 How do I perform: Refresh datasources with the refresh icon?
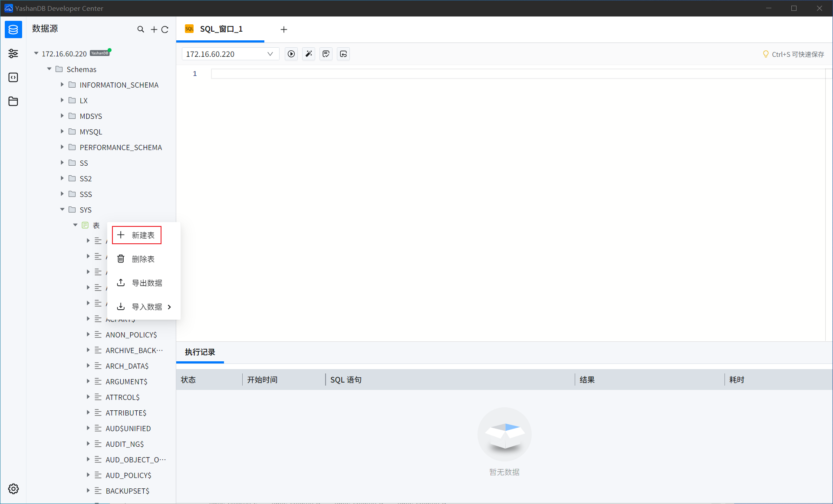click(x=165, y=29)
